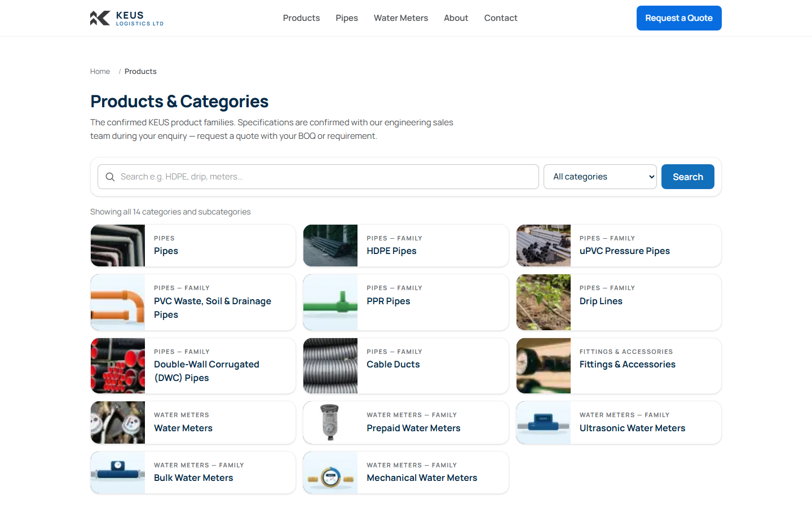Click the Drip Lines title
The image size is (812, 508).
pyautogui.click(x=601, y=301)
